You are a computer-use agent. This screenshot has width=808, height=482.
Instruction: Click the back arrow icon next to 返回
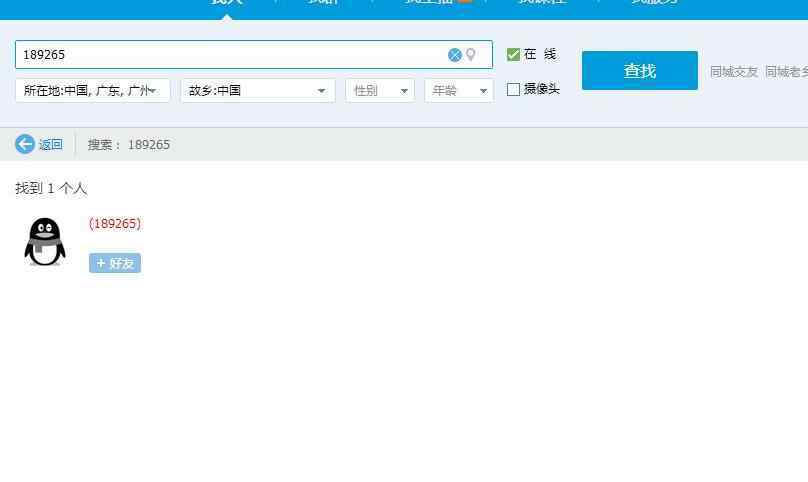(25, 144)
